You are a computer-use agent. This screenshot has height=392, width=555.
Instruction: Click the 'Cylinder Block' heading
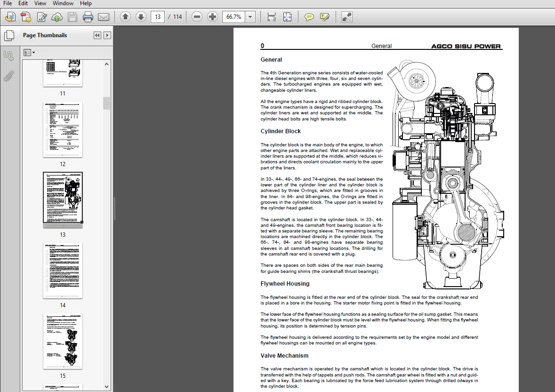[x=281, y=131]
